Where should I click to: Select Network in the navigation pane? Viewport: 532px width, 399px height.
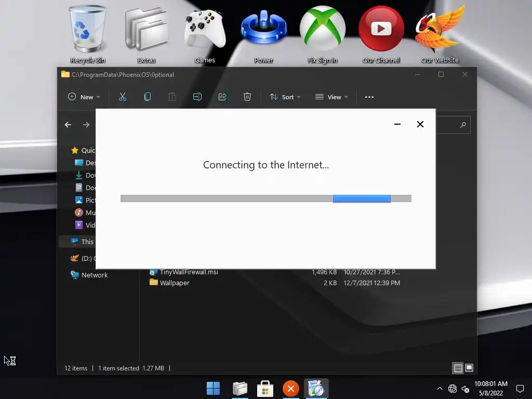pos(89,275)
